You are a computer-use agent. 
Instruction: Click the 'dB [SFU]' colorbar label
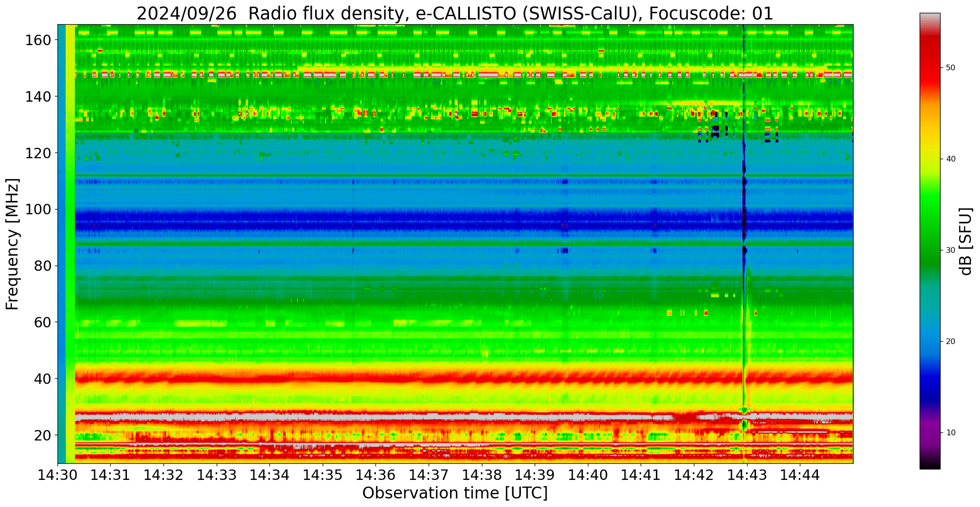coord(965,241)
